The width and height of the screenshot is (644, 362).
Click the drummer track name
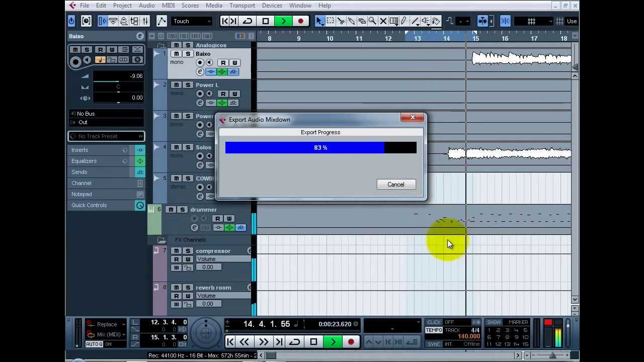click(x=203, y=210)
